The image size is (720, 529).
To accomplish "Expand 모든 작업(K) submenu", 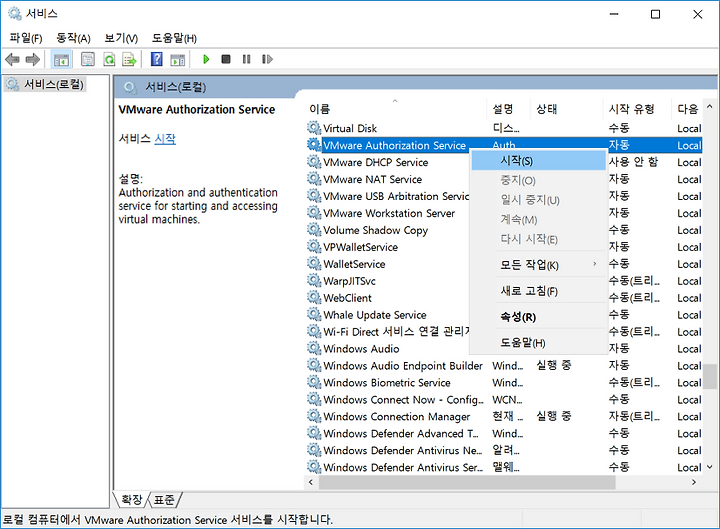I will click(538, 265).
